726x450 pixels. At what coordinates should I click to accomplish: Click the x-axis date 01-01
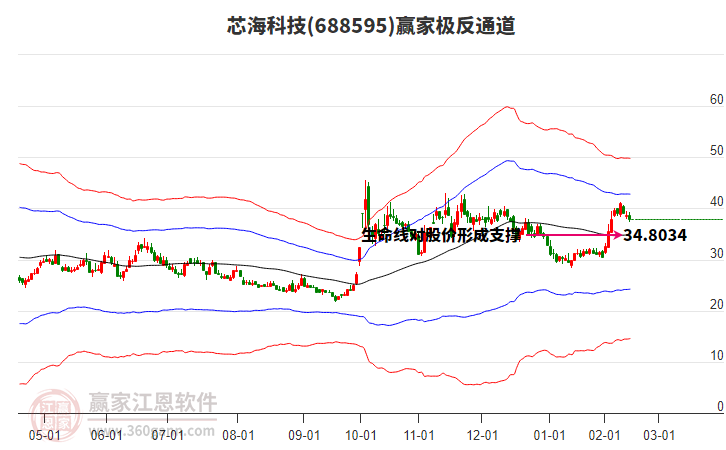[x=550, y=435]
